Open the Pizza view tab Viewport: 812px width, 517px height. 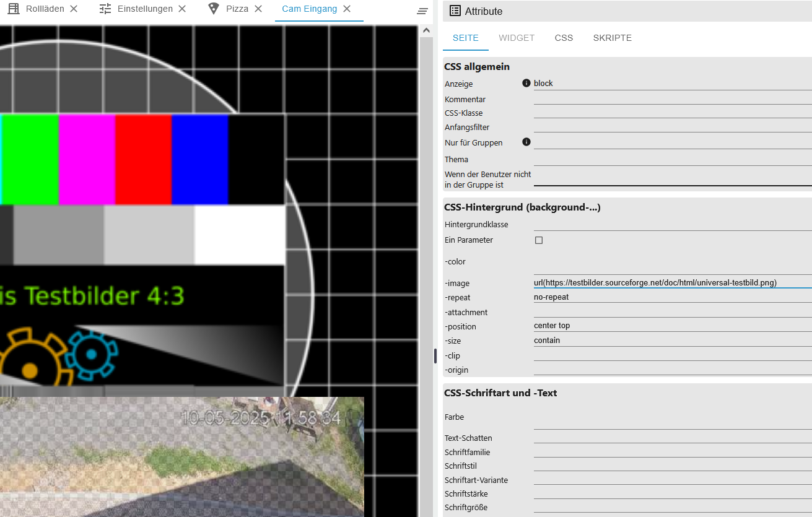[x=237, y=9]
